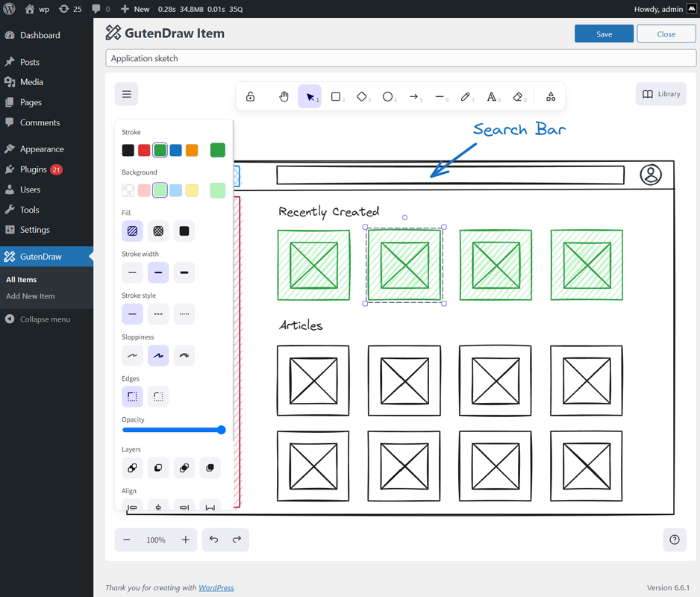
Task: Choose light pink background swatch
Action: (x=144, y=190)
